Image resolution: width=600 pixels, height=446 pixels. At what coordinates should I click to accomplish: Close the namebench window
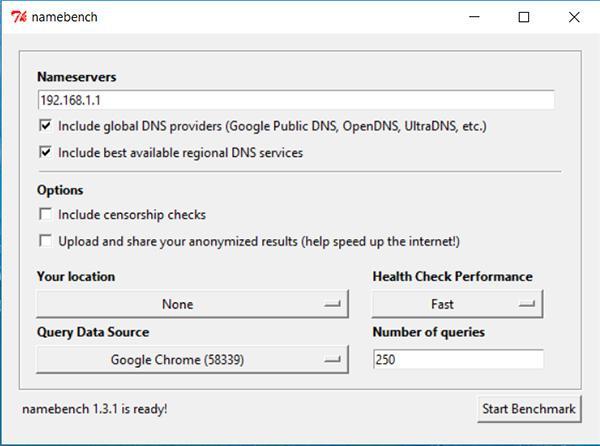[x=574, y=17]
